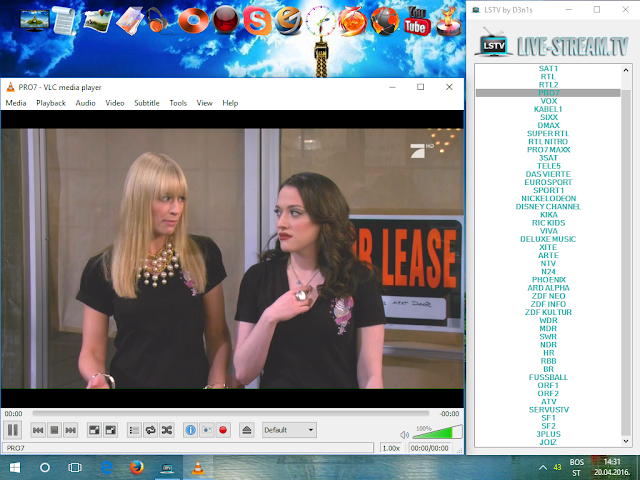Select the JOIZ channel

(x=548, y=442)
